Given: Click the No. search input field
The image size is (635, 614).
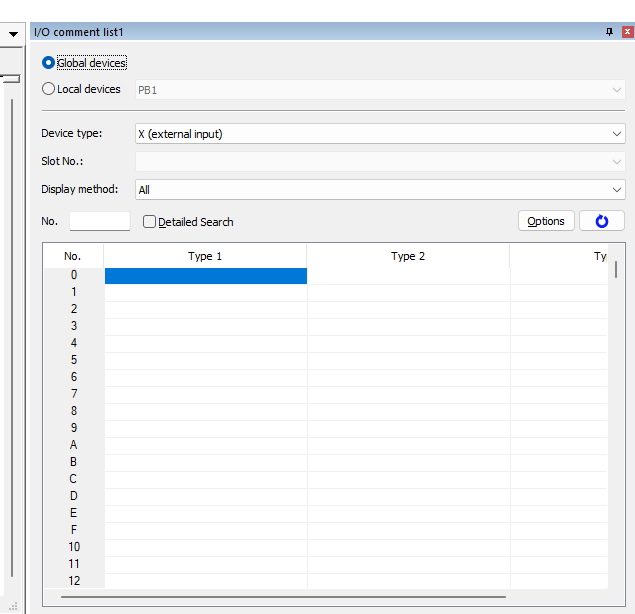Looking at the screenshot, I should coord(100,221).
